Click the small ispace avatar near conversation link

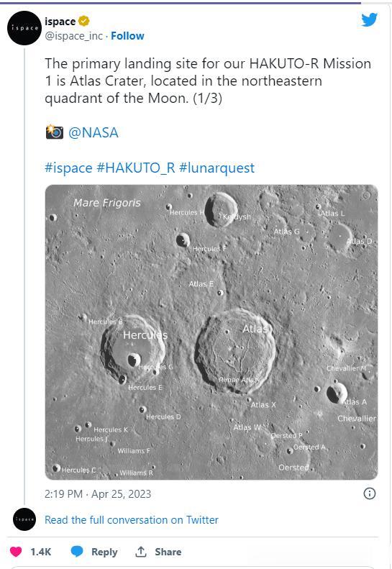pyautogui.click(x=24, y=519)
